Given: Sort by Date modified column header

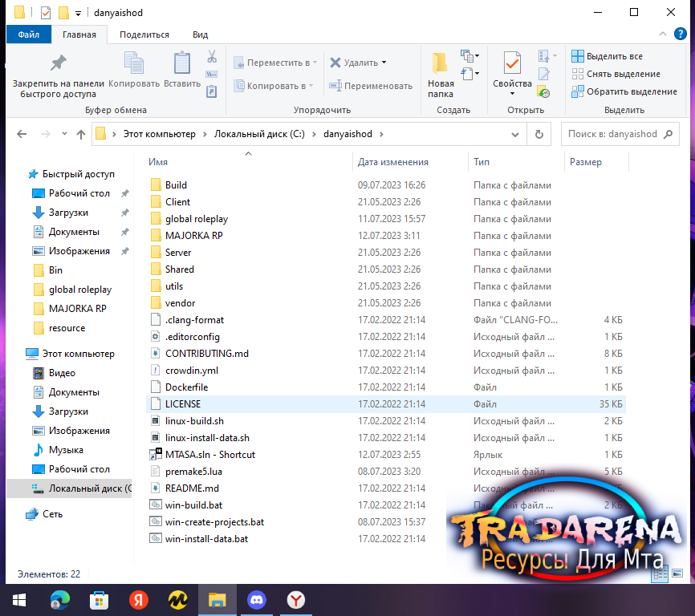Looking at the screenshot, I should pyautogui.click(x=393, y=162).
